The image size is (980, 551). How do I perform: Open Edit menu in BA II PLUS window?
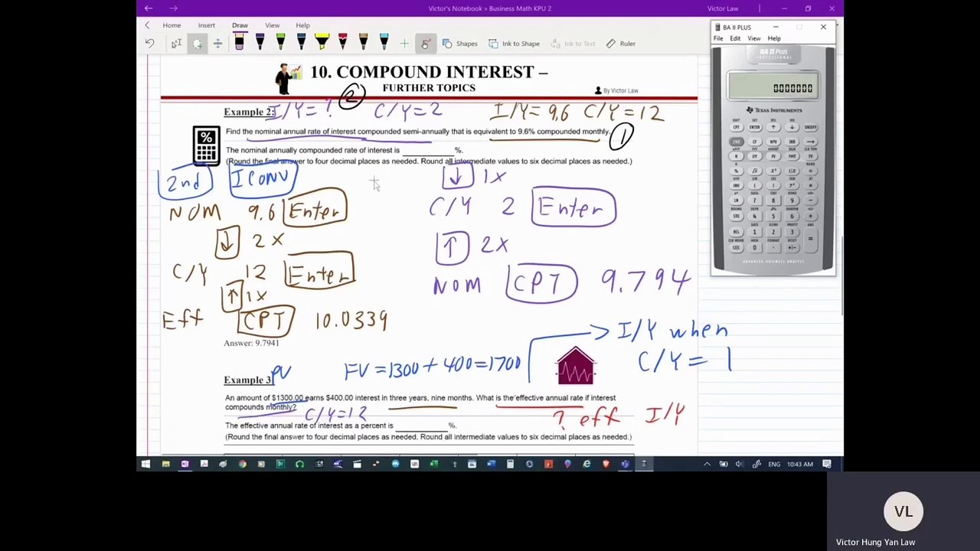coord(735,38)
